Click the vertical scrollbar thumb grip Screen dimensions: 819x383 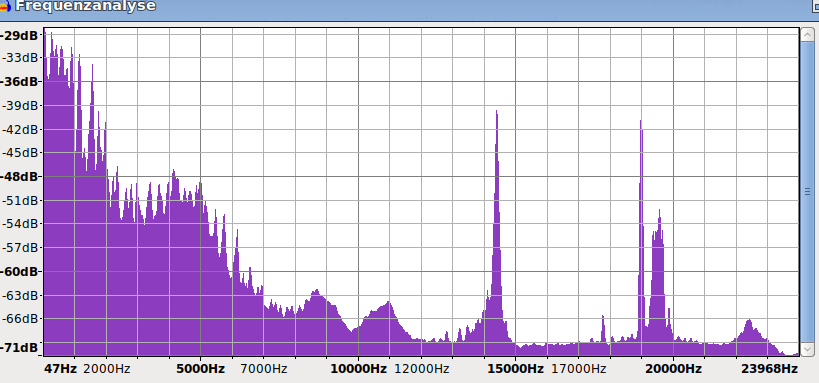tap(808, 192)
